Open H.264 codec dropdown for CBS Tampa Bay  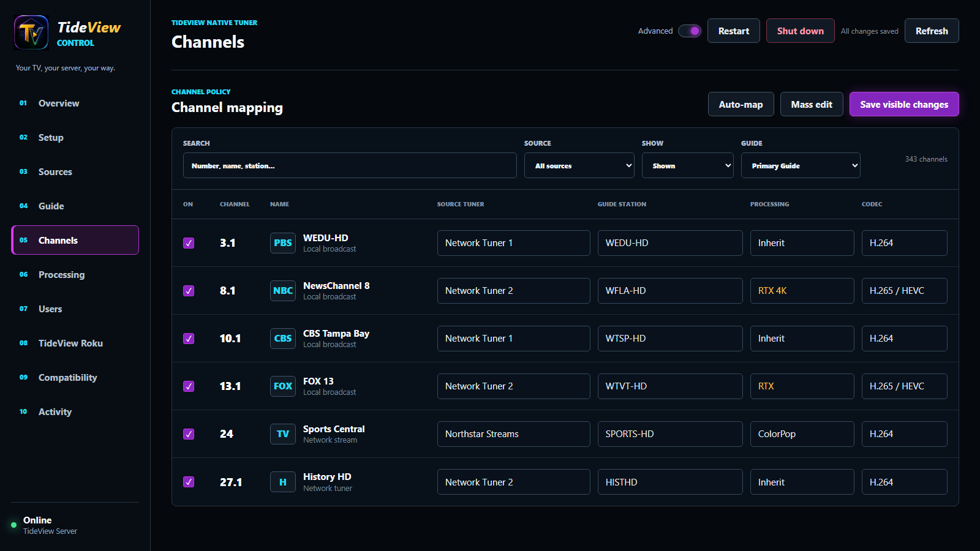904,339
